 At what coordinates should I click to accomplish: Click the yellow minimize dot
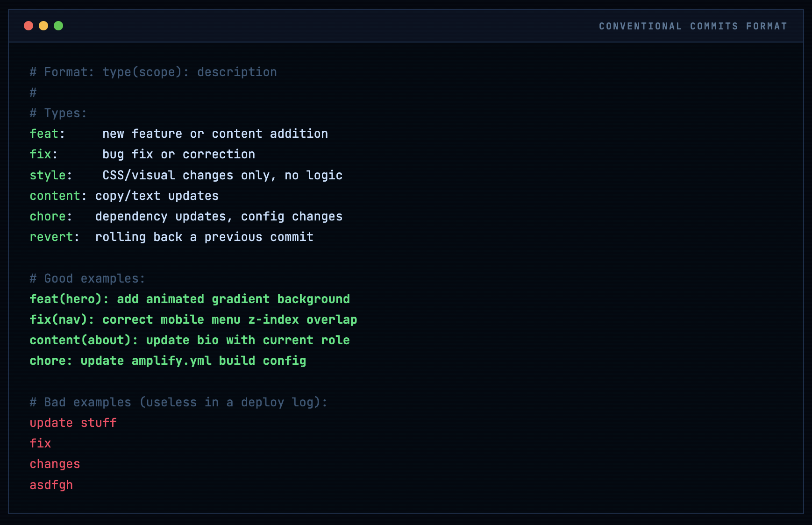[43, 26]
